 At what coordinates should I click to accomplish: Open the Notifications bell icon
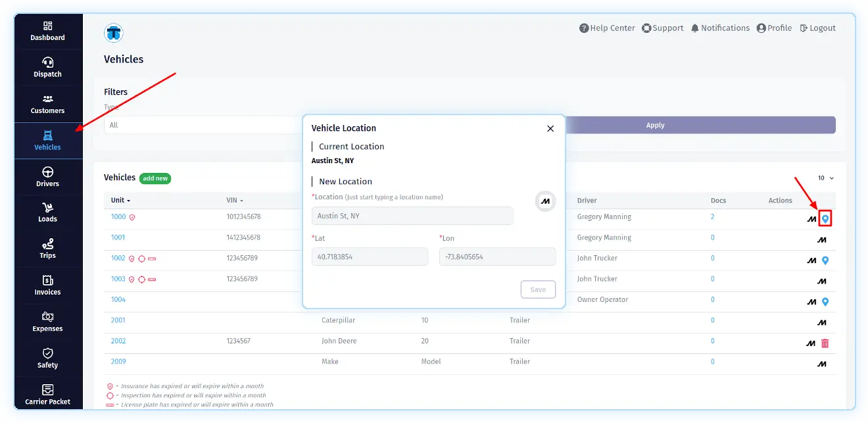point(695,28)
